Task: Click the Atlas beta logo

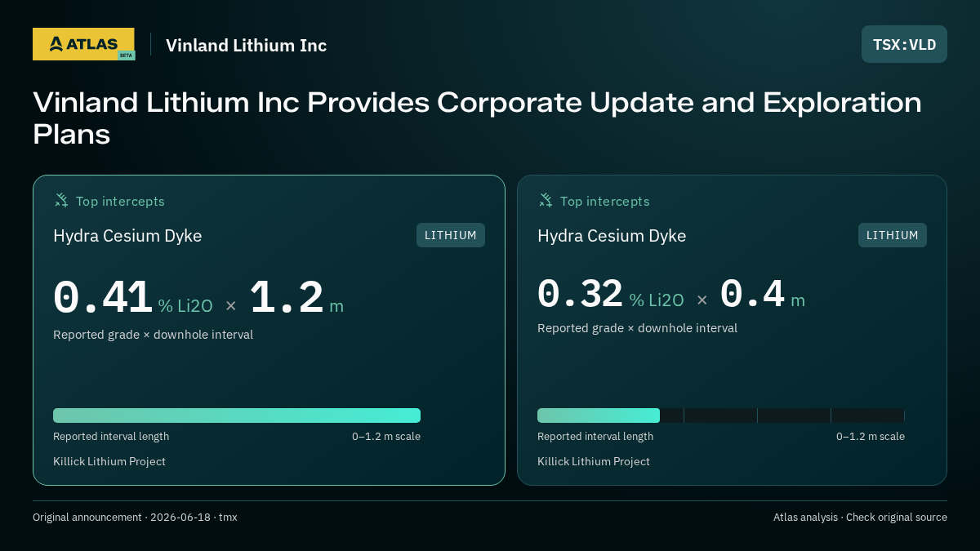Action: click(x=83, y=44)
